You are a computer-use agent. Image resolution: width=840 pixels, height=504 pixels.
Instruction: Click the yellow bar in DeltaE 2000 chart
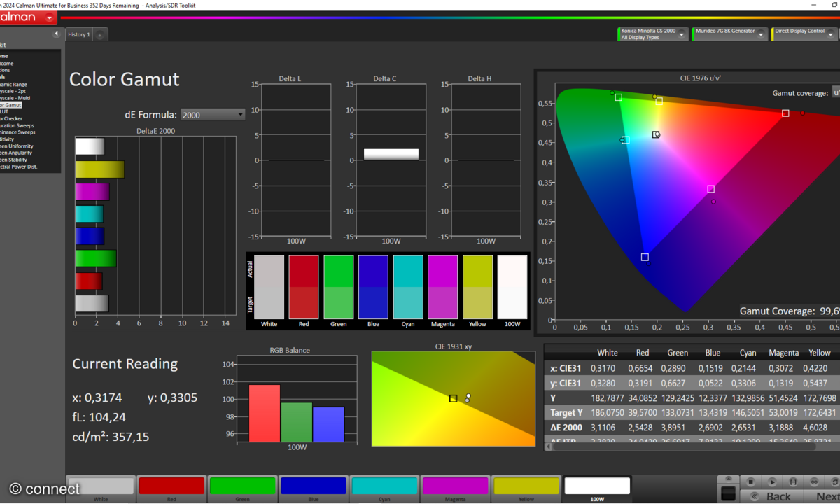(100, 169)
